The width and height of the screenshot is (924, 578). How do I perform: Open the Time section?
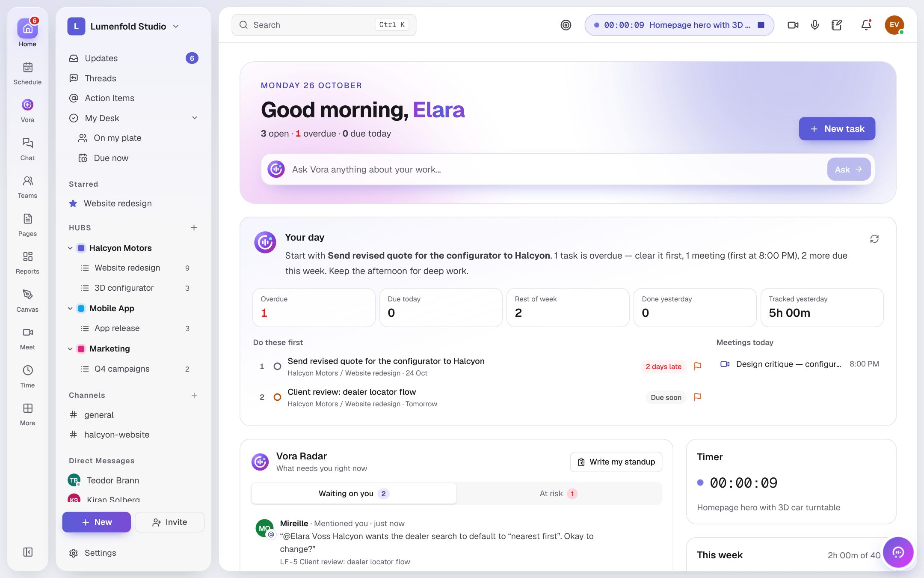pyautogui.click(x=27, y=376)
